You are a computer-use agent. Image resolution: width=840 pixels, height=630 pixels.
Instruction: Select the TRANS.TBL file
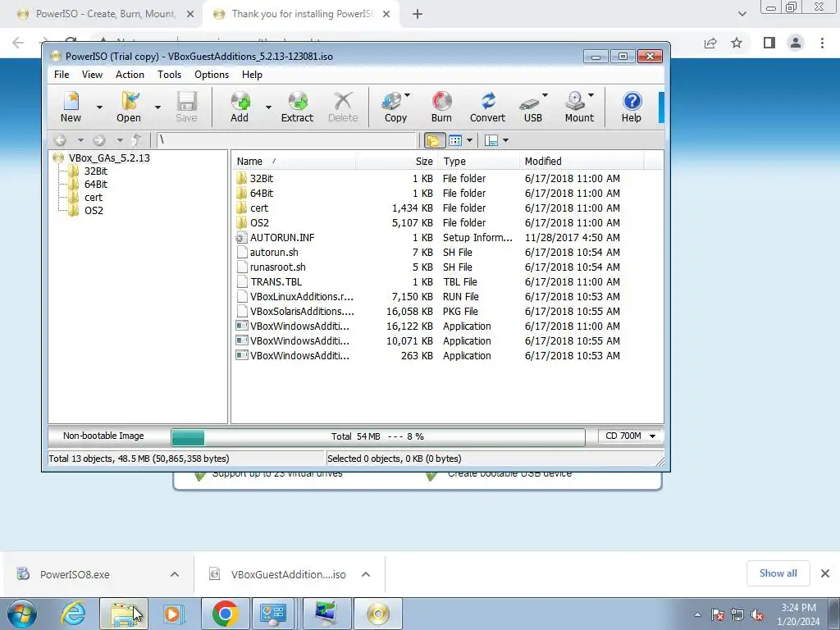coord(276,282)
